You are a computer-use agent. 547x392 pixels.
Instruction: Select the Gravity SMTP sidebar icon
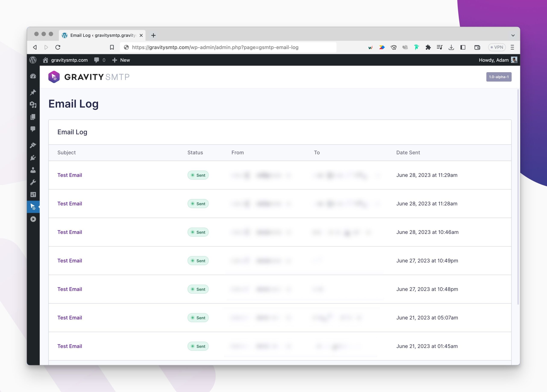tap(33, 207)
